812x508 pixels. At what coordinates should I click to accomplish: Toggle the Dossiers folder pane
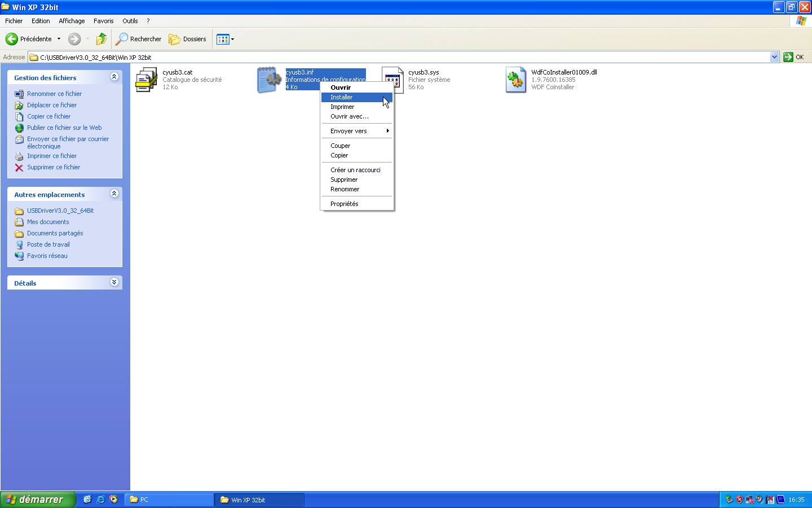point(188,39)
